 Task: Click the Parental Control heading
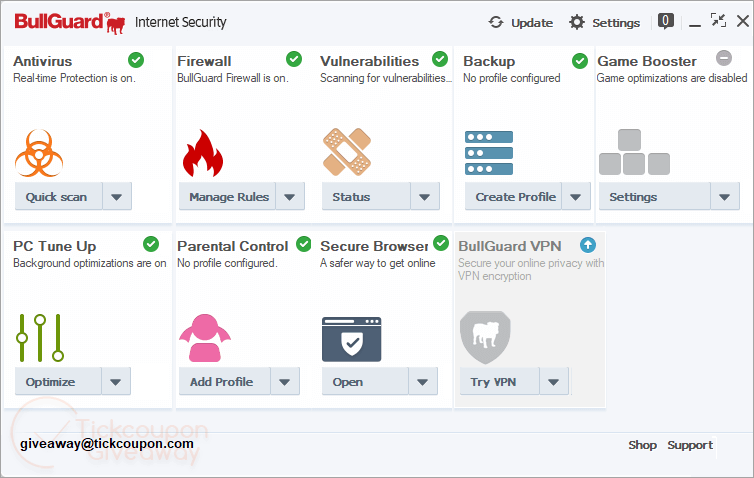pyautogui.click(x=232, y=246)
